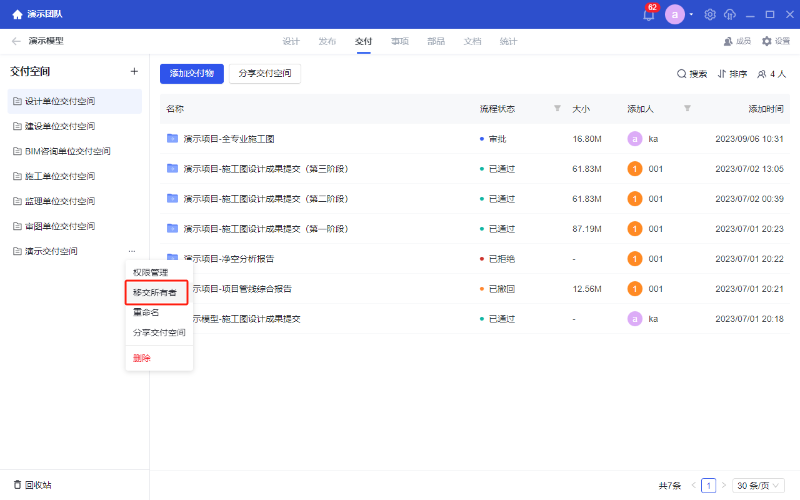Open 演示项目-全专业施工图 row name
Image resolution: width=800 pixels, height=500 pixels.
229,139
